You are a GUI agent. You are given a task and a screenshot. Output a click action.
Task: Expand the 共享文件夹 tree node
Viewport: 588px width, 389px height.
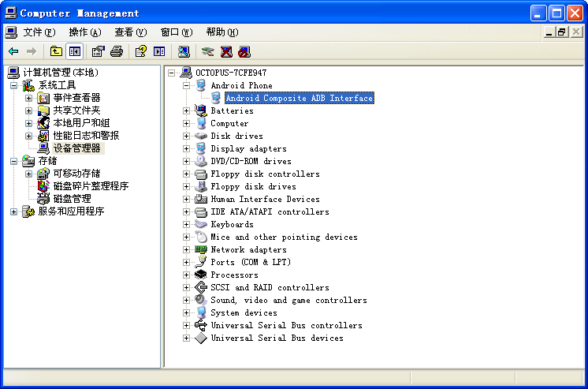coord(29,110)
